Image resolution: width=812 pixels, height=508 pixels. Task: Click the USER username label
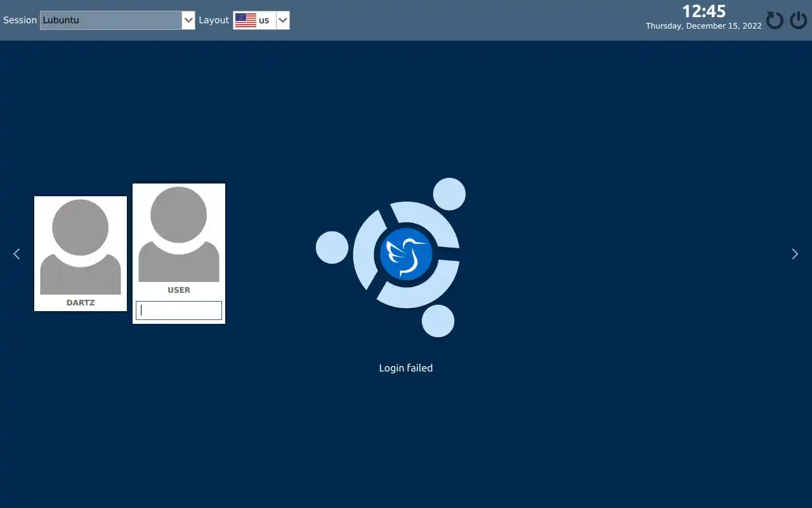click(x=179, y=290)
